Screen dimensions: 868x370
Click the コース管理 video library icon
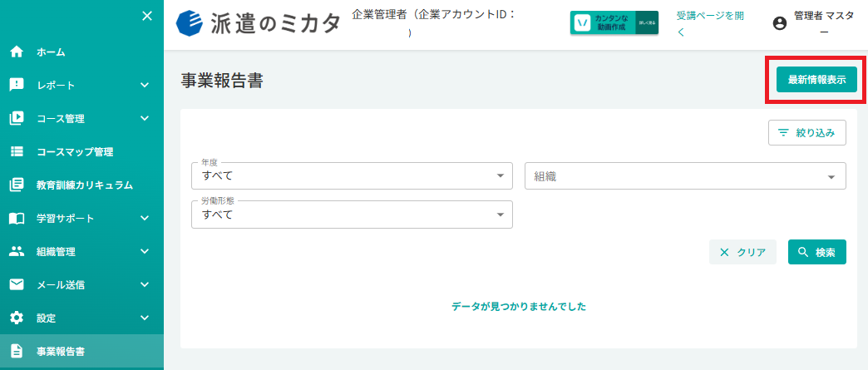pos(17,119)
